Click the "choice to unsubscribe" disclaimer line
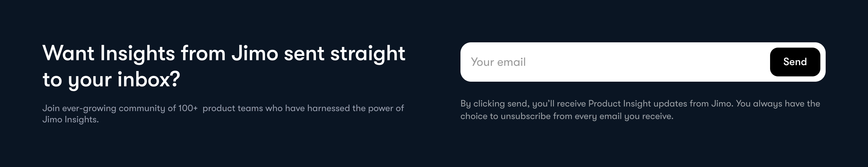The height and width of the screenshot is (167, 868). (567, 116)
